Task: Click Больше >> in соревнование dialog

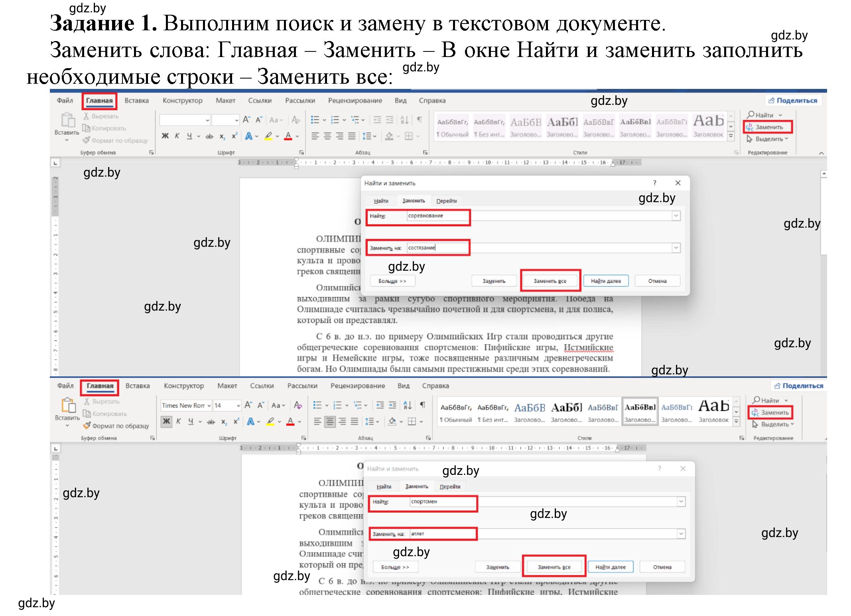Action: tap(392, 281)
